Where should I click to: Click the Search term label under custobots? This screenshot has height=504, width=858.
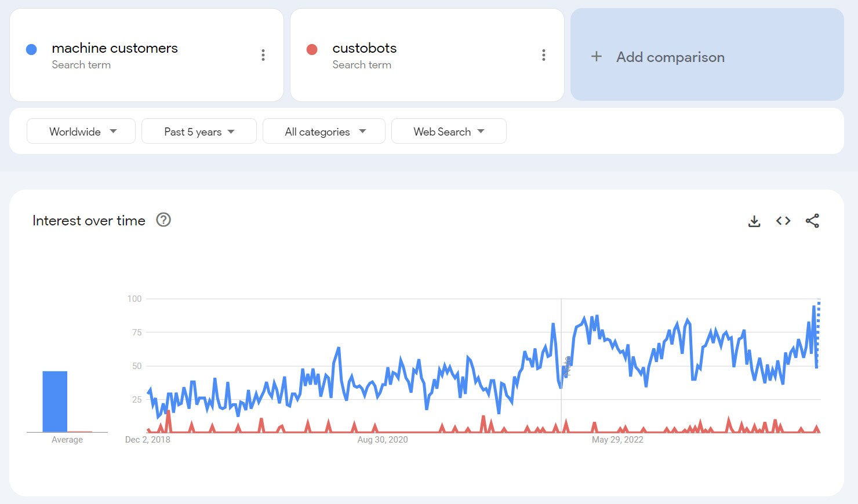(x=362, y=65)
